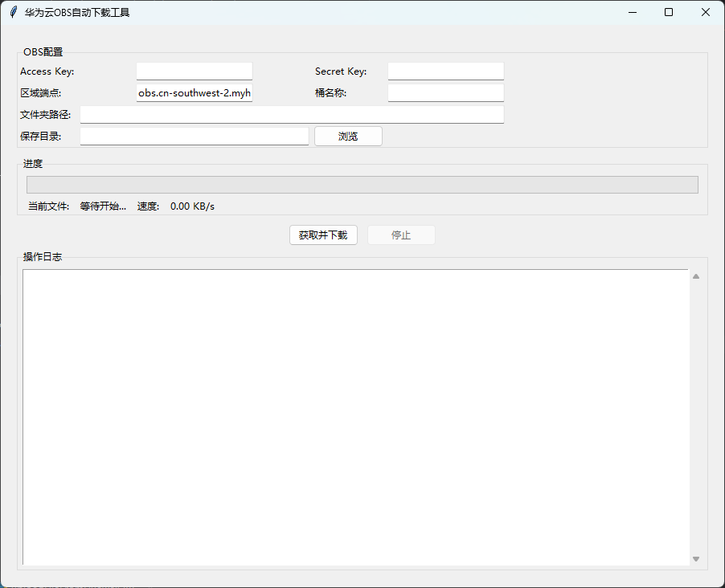Screen dimensions: 725x588
Task: Click inside the 操作日志 log text area
Action: point(355,417)
